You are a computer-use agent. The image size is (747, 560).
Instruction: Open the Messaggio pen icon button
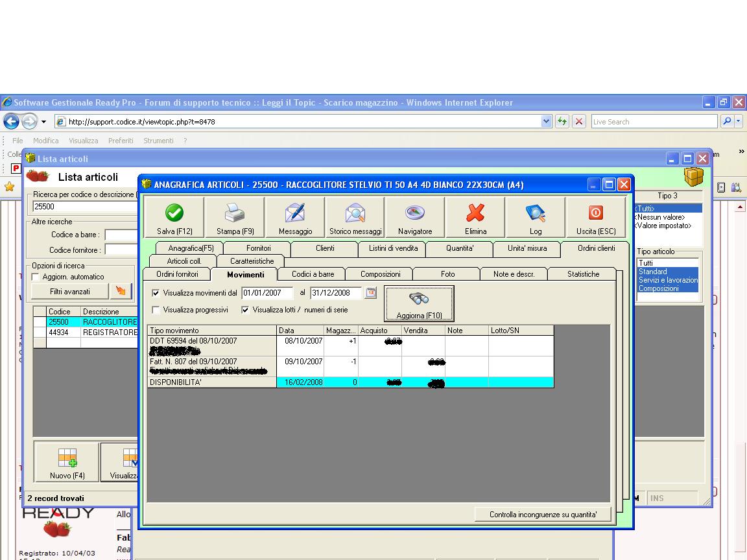tap(295, 217)
